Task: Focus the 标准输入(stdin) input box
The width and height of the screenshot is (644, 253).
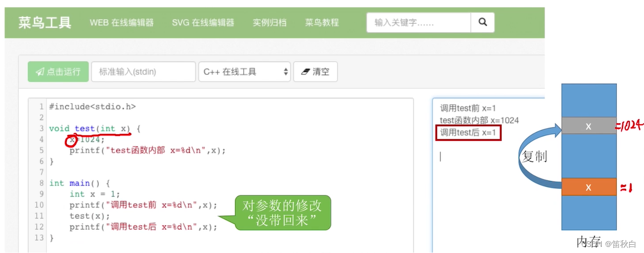Action: [143, 72]
